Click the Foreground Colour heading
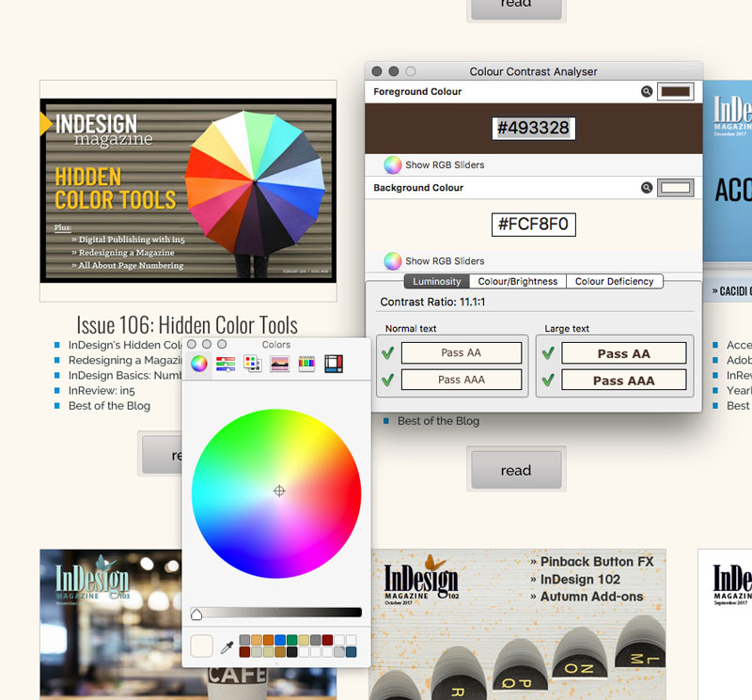 417,91
